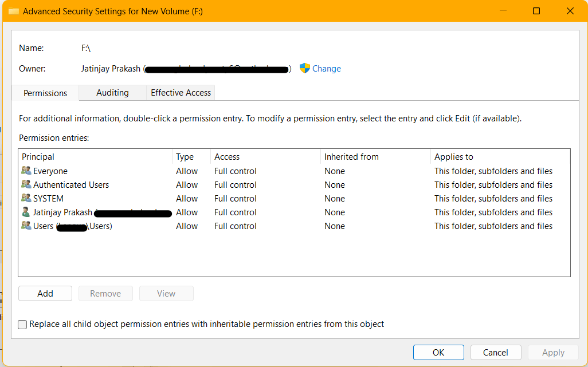Click the Everyone group principal icon
The image size is (588, 367).
[26, 171]
